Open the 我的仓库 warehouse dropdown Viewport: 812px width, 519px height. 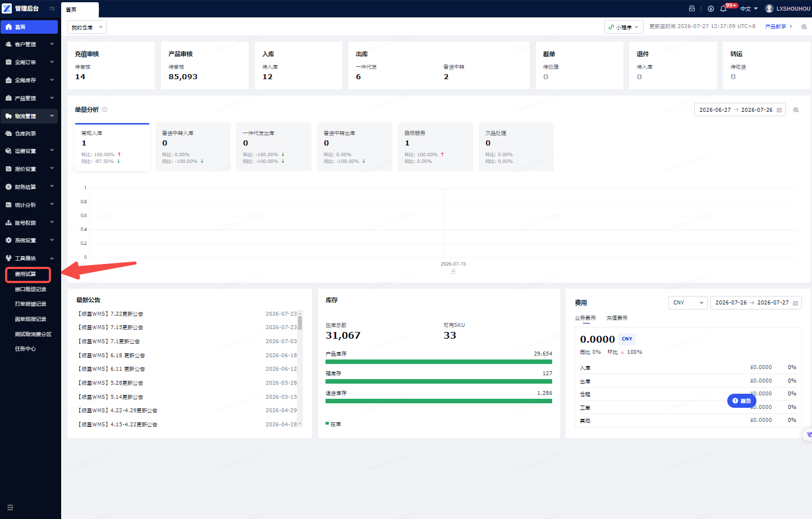click(x=87, y=27)
